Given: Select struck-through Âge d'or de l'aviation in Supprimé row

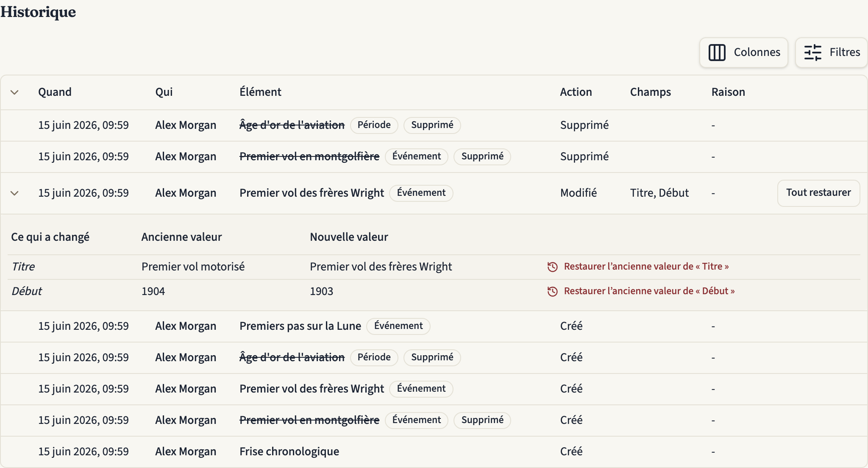Looking at the screenshot, I should pyautogui.click(x=292, y=125).
